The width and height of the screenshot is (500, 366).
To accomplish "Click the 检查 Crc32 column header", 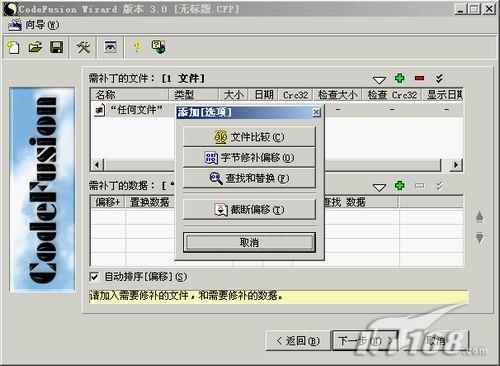I will [392, 95].
